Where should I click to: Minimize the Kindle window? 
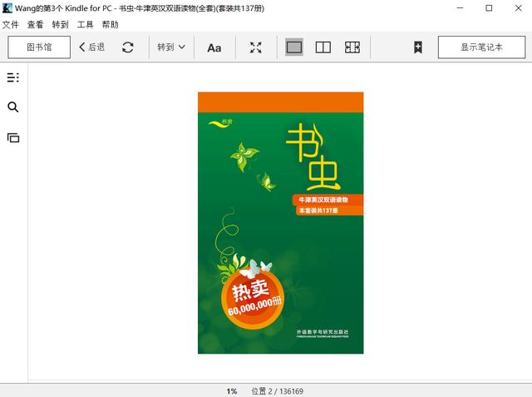(460, 7)
